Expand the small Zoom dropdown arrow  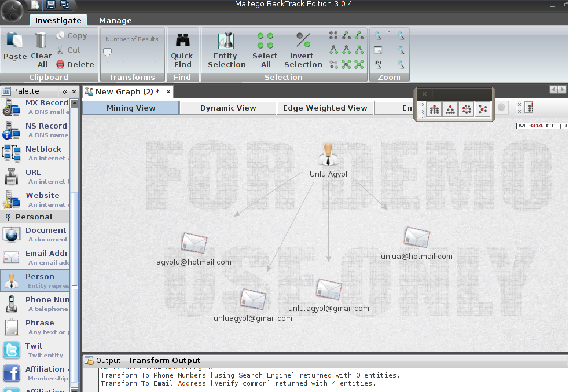pyautogui.click(x=388, y=32)
